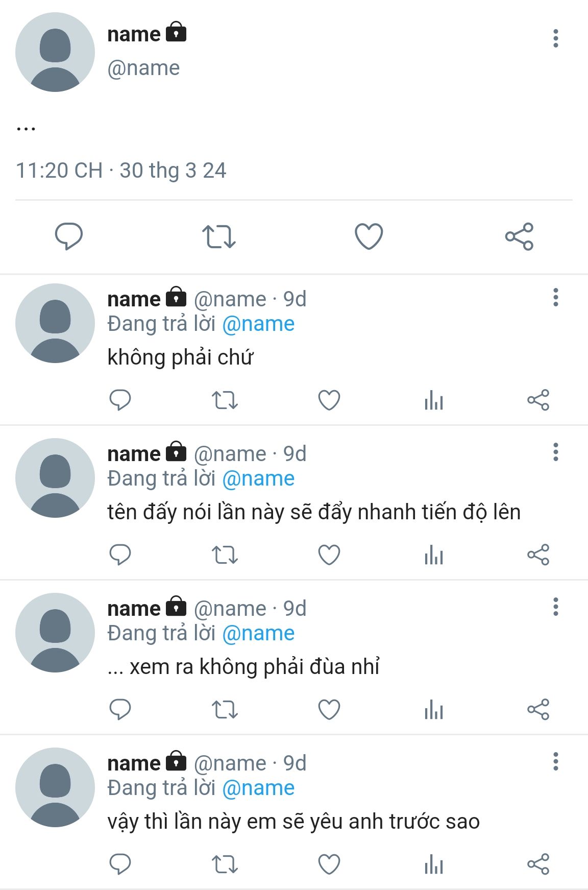Screen dimensions: 588x890
Task: Share the main tweet
Action: (519, 236)
